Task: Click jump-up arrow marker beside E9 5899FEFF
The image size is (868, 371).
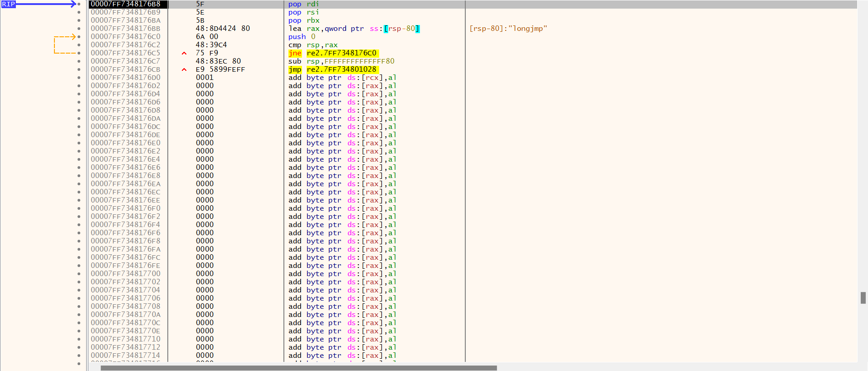Action: pyautogui.click(x=184, y=69)
